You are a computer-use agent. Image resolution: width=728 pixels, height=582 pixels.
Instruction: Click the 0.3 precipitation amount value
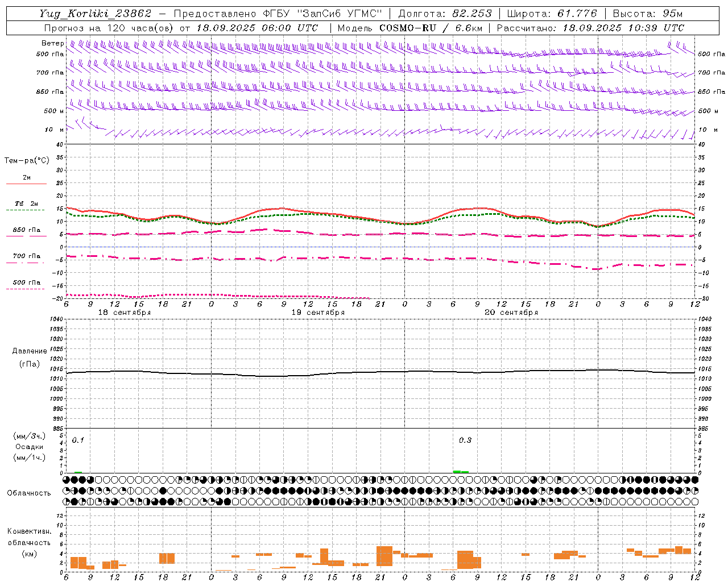(465, 440)
